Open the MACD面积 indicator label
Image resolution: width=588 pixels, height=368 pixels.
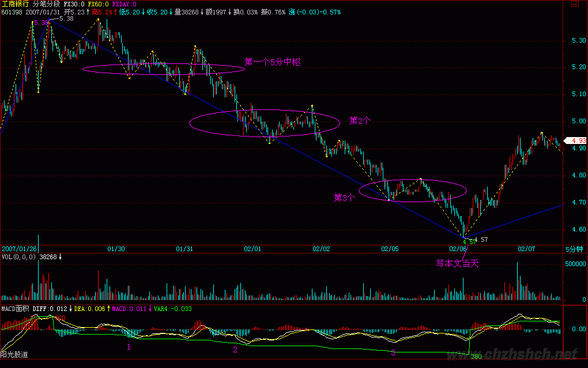(x=14, y=309)
